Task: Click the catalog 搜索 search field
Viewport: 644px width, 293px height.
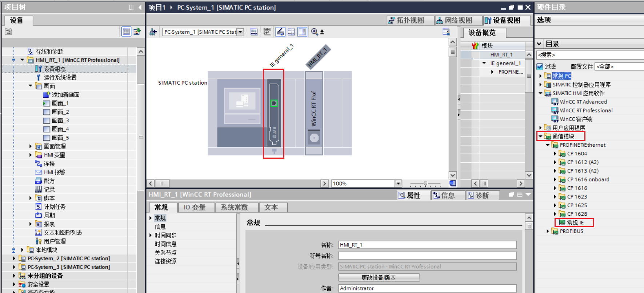Action: coord(590,55)
